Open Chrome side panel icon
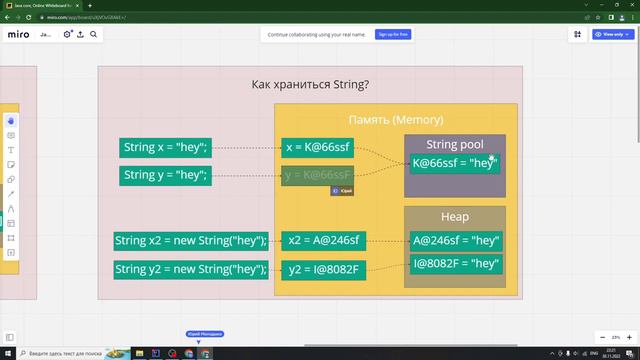This screenshot has height=360, width=640. [611, 18]
